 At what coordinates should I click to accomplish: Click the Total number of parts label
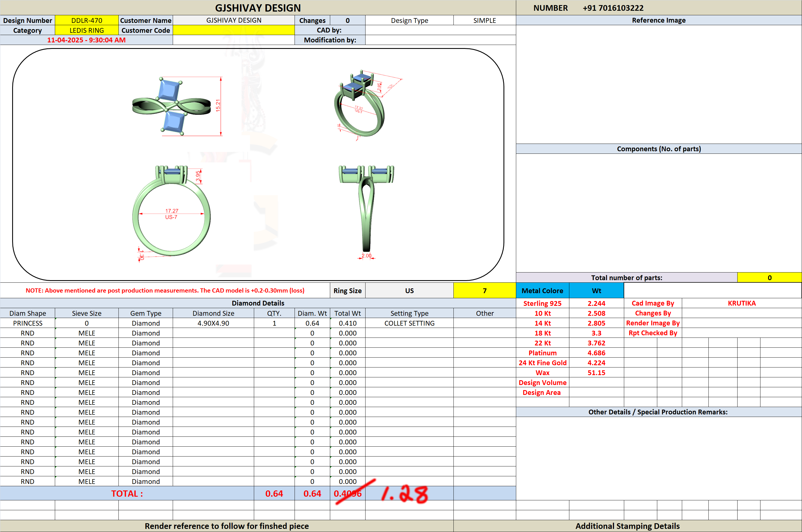click(x=626, y=278)
